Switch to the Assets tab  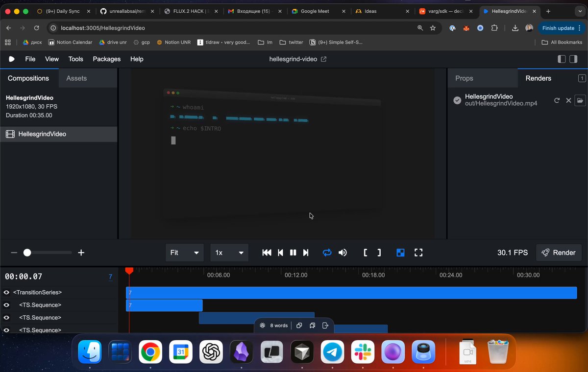76,78
